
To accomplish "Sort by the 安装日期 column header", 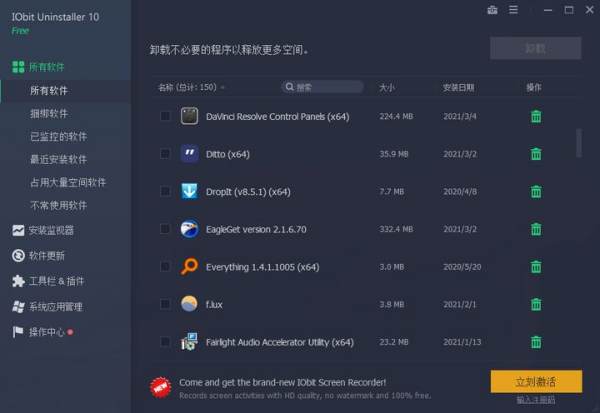I will (x=458, y=88).
